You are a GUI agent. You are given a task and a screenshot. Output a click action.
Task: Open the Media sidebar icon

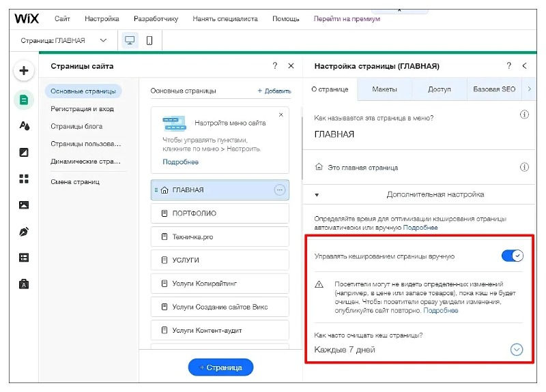pos(24,205)
